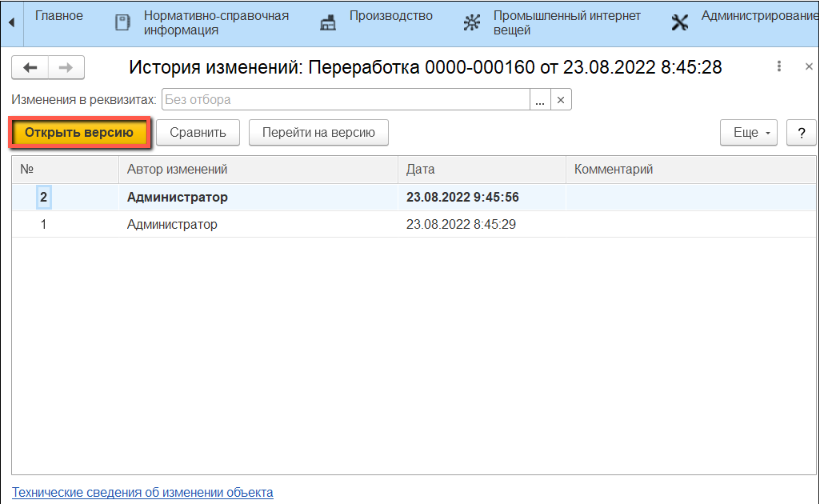Viewport: 819px width, 504px height.
Task: Click the back navigation arrow
Action: 30,67
